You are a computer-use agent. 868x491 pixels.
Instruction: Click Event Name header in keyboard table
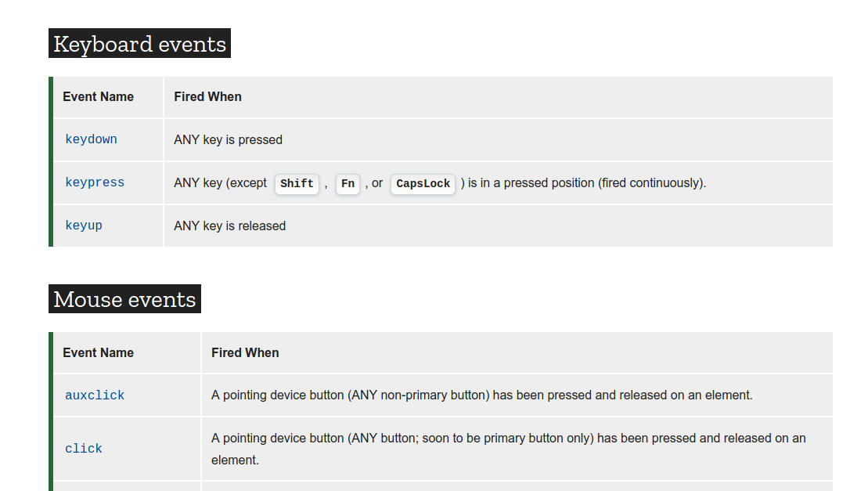98,97
